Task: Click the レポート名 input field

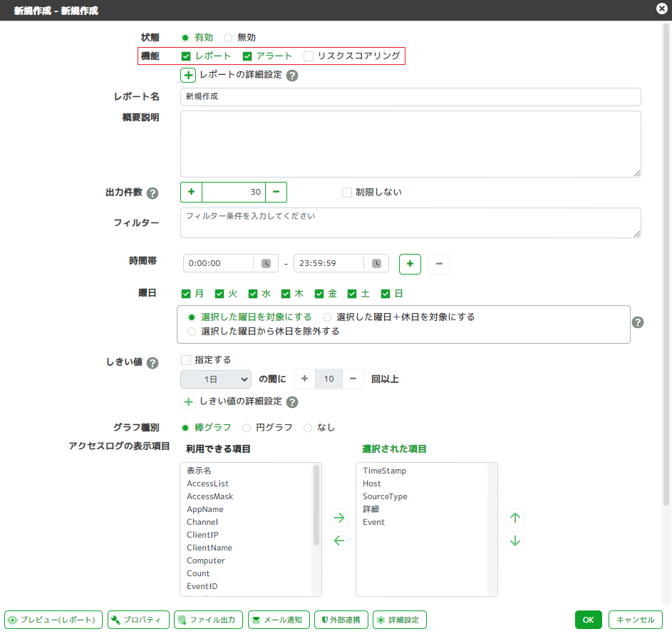Action: point(410,97)
